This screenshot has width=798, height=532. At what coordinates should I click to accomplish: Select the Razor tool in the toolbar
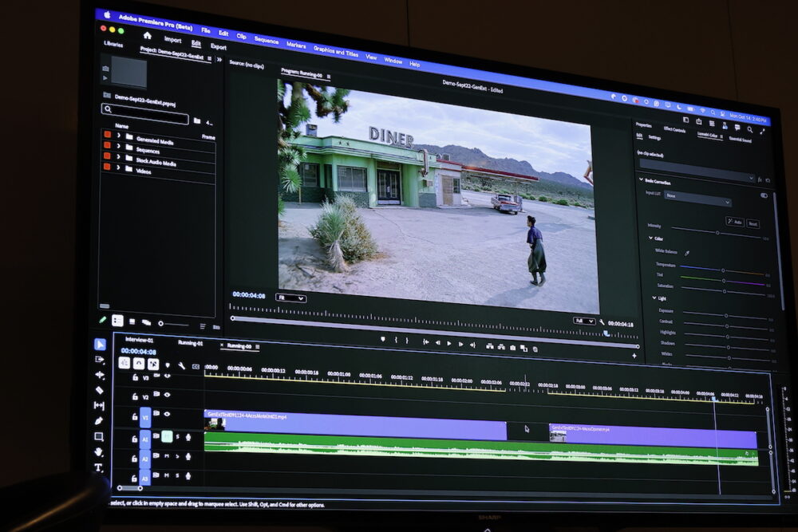pos(100,390)
